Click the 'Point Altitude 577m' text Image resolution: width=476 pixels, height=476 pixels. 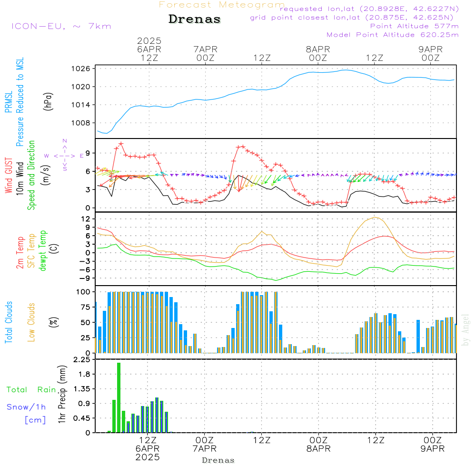415,26
